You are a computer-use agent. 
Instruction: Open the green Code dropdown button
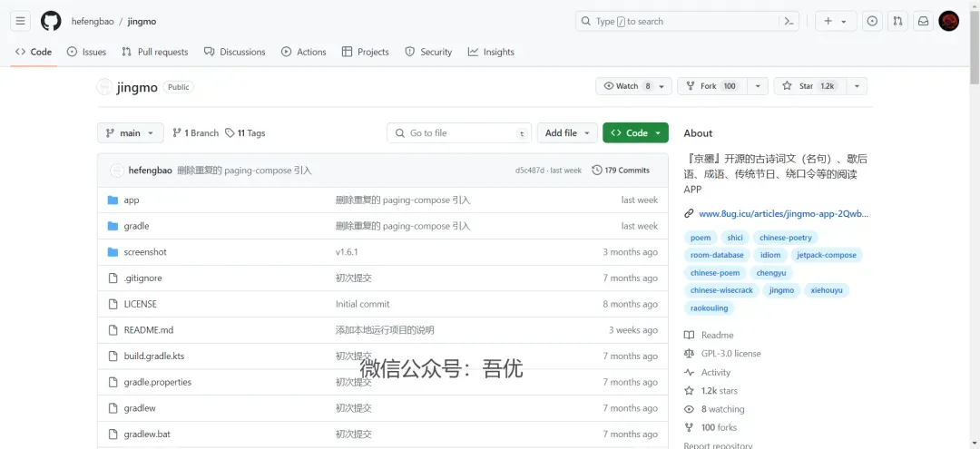point(635,133)
